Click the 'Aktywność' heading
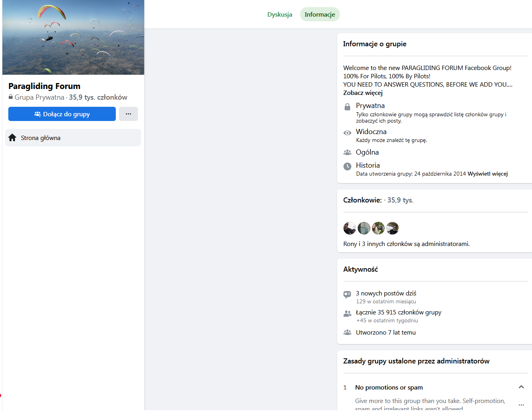Image resolution: width=532 pixels, height=420 pixels. pyautogui.click(x=360, y=269)
